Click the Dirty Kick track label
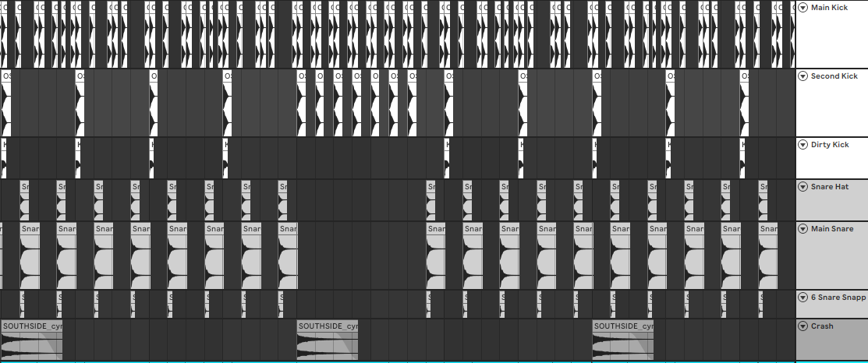 point(830,145)
